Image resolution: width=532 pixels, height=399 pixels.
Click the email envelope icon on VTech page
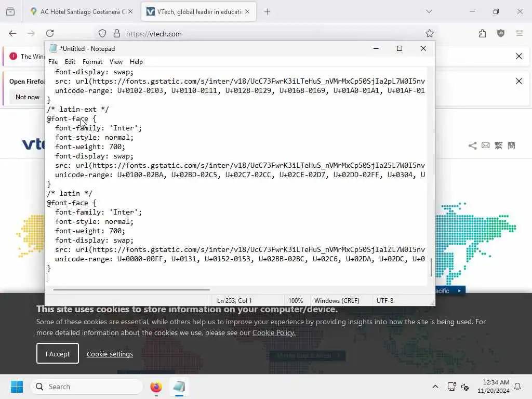coord(486,145)
